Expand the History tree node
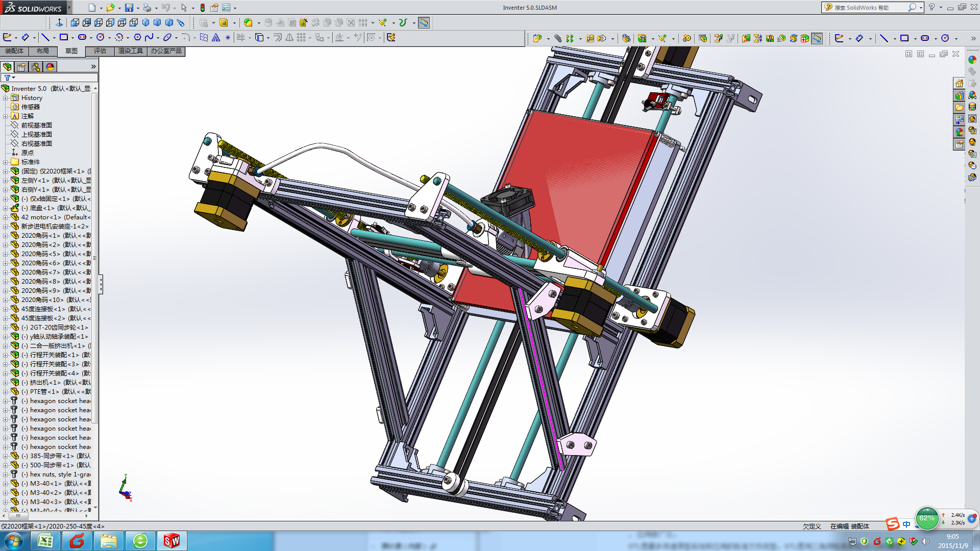Screen dimensions: 980x551 tap(5, 98)
